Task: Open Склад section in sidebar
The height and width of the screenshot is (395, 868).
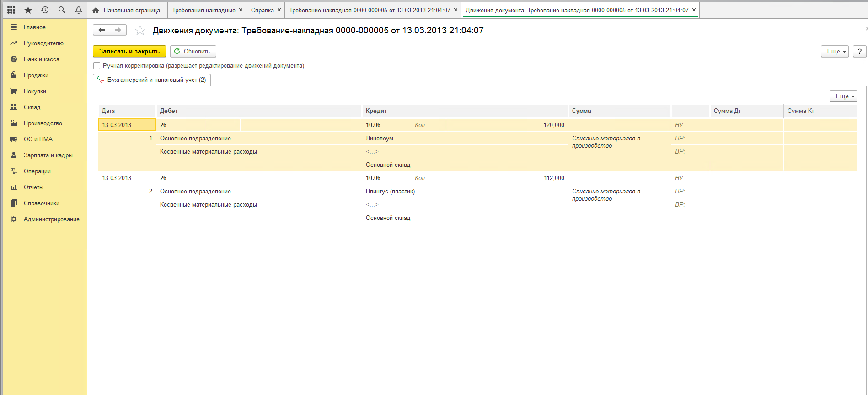Action: pos(32,107)
